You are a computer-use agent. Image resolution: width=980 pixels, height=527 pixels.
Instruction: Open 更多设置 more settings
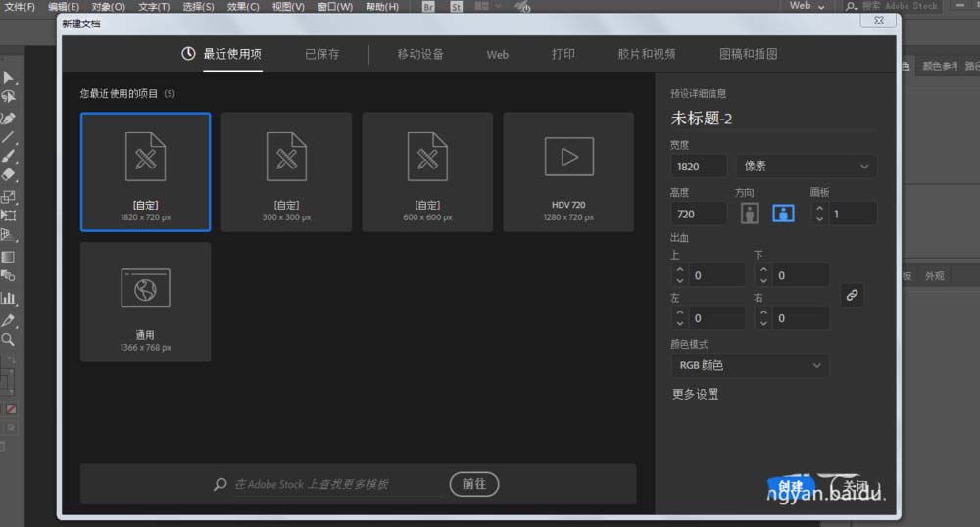(695, 395)
